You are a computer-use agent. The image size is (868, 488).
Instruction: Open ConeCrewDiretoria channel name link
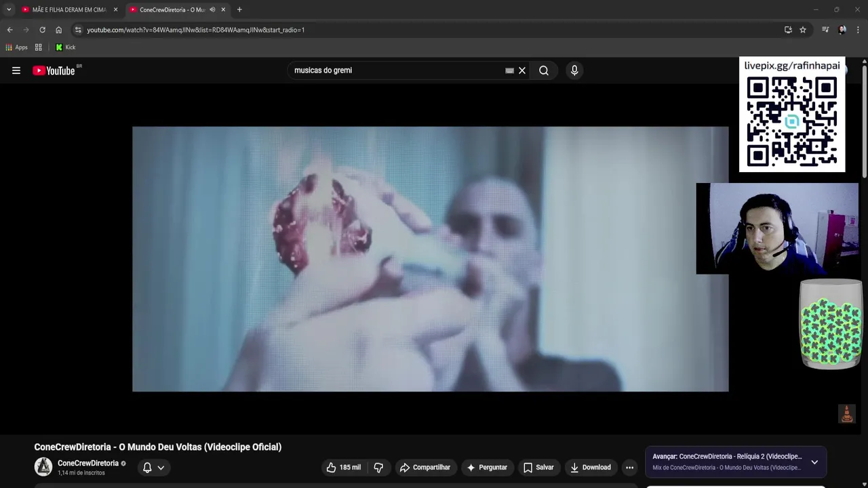[88, 463]
